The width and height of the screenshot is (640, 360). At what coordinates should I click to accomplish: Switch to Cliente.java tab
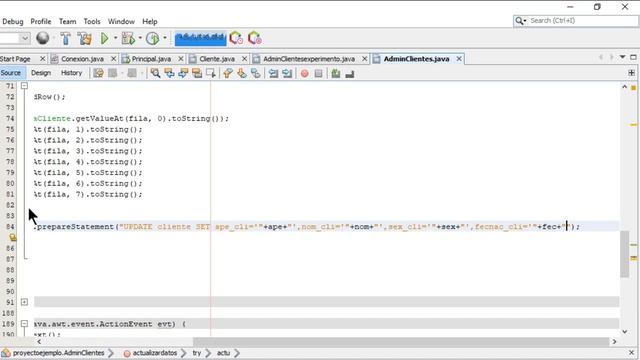(217, 59)
